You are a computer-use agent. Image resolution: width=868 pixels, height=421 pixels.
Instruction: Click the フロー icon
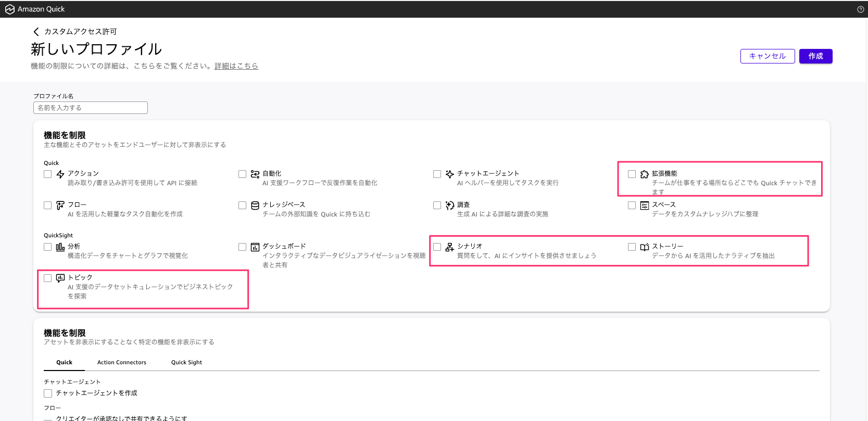click(60, 205)
